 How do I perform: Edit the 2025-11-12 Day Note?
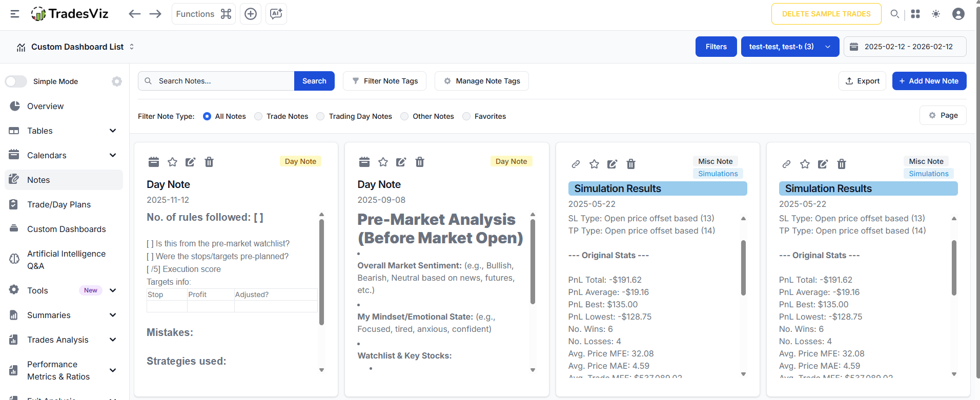[x=191, y=162]
